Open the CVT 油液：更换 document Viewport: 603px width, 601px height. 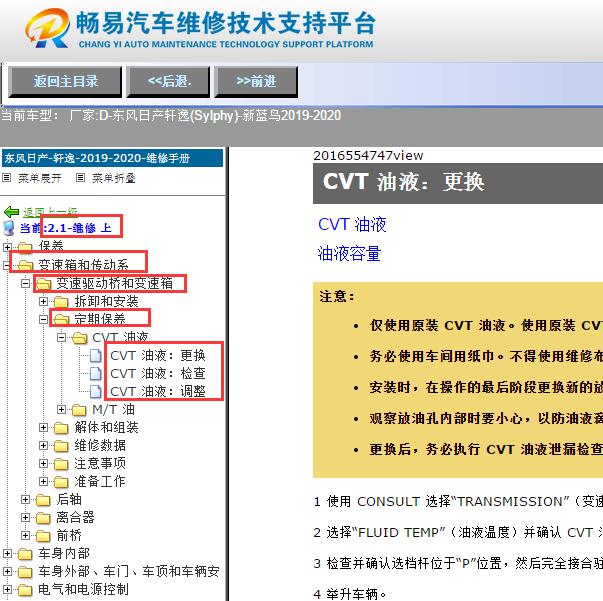point(158,355)
